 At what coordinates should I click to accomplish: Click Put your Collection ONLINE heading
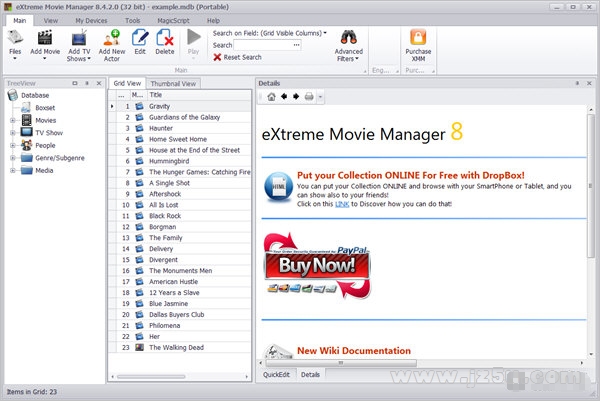tap(411, 175)
